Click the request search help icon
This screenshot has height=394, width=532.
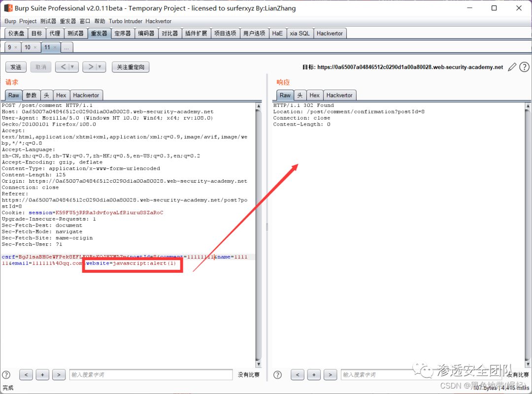click(x=6, y=375)
